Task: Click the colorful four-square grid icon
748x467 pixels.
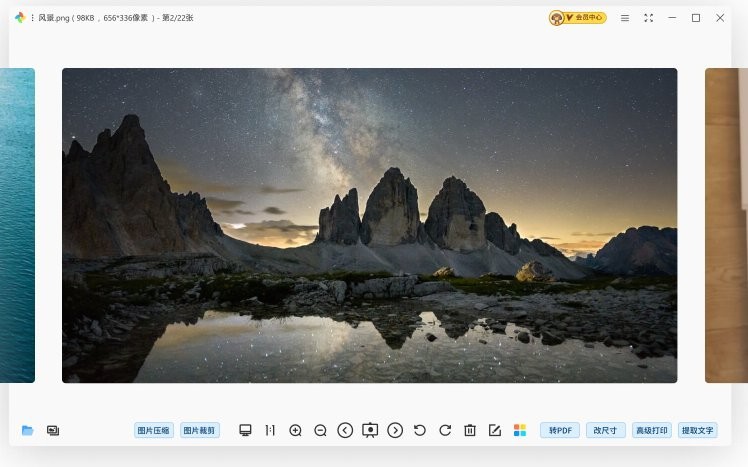Action: coord(520,430)
